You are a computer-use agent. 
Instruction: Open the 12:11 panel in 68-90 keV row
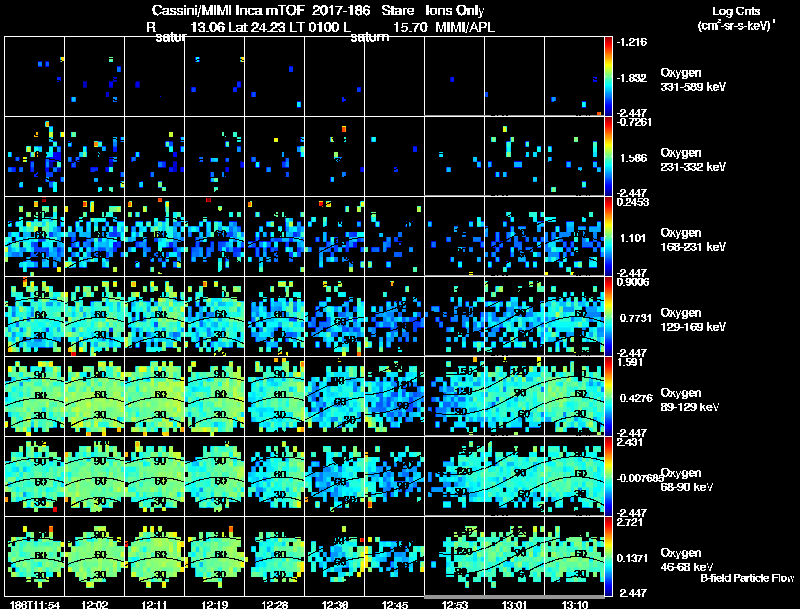pyautogui.click(x=155, y=476)
